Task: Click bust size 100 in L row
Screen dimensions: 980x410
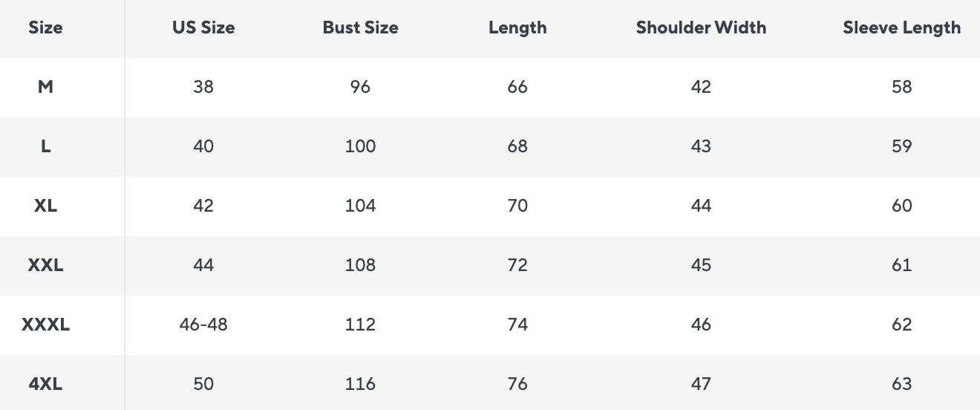Action: 360,146
